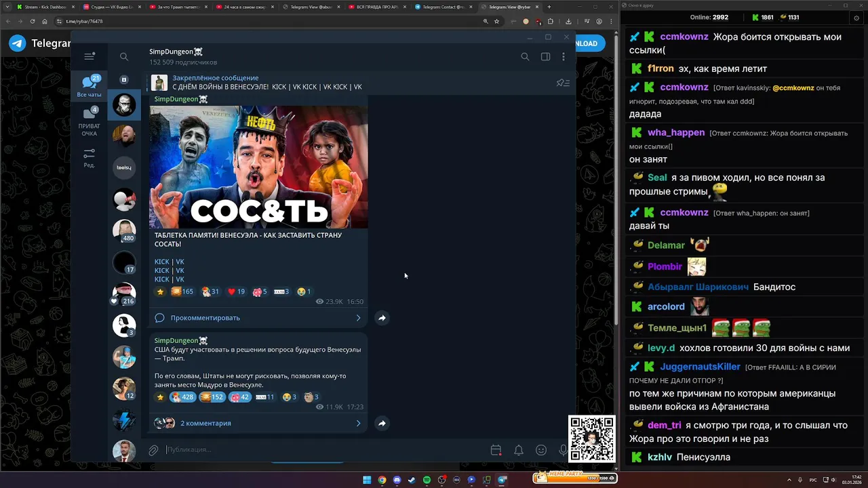Image resolution: width=868 pixels, height=488 pixels.
Task: Toggle the 152 reaction on Trump post
Action: 212,397
